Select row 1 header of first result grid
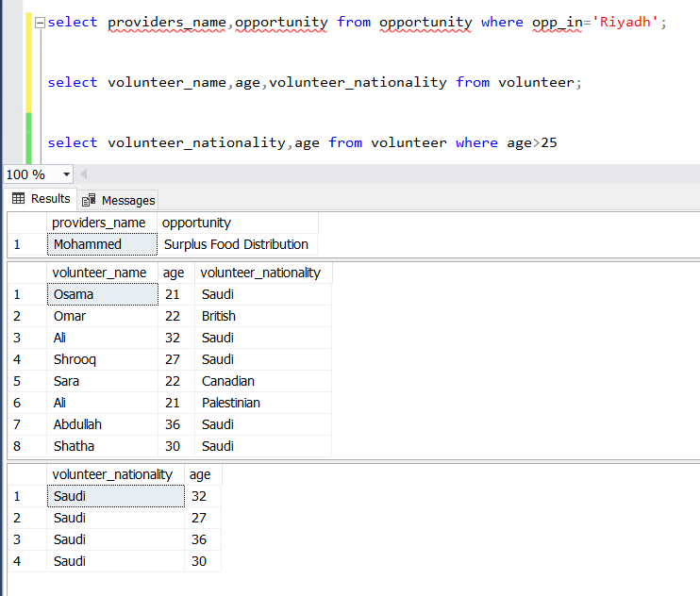Screen dimensions: 700x596 pos(27,244)
